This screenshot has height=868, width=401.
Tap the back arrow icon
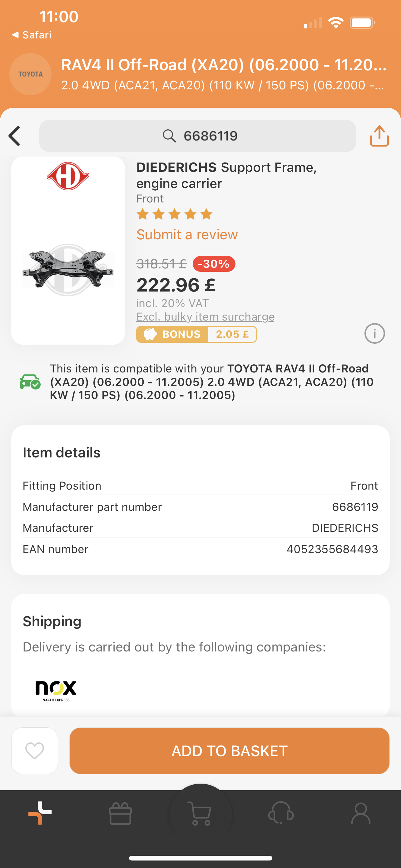tap(15, 136)
